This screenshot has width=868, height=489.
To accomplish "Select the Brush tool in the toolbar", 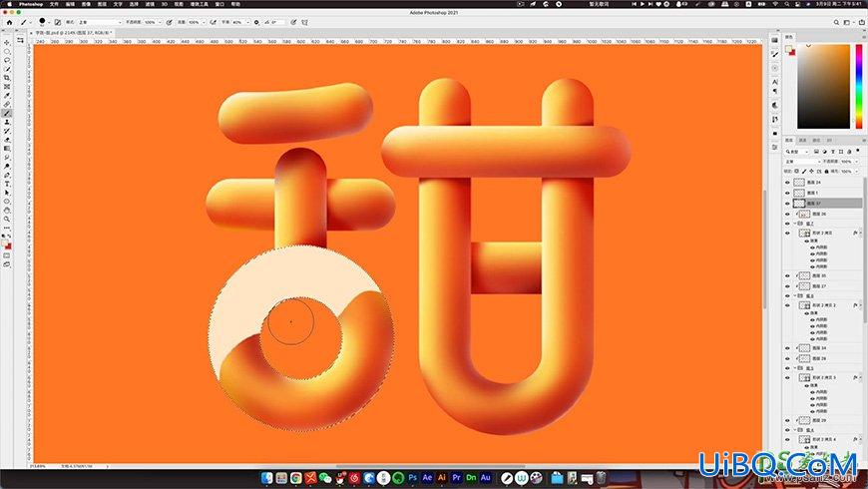I will click(7, 113).
